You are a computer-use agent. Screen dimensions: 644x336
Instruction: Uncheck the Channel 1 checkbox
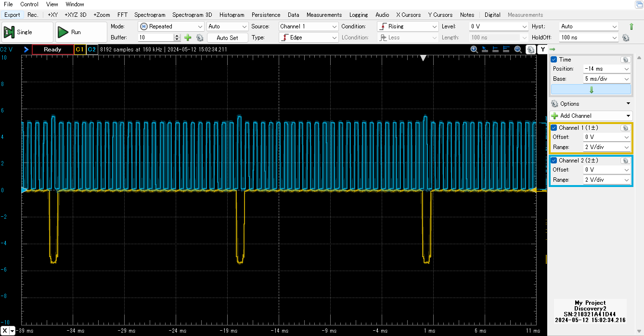click(554, 128)
